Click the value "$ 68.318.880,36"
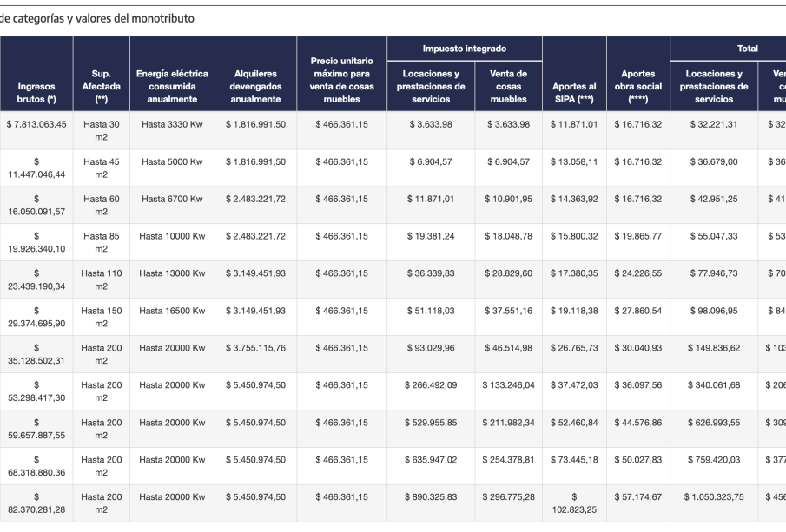786x532 pixels. (36, 466)
